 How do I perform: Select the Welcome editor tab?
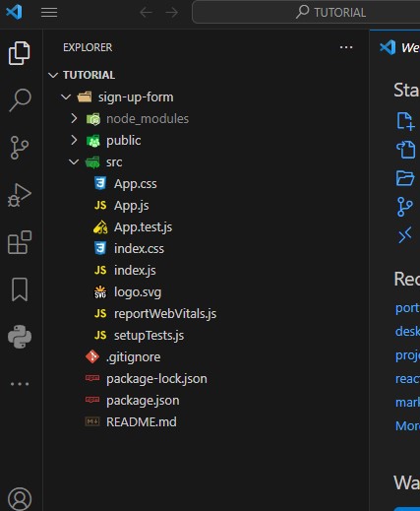(x=395, y=47)
